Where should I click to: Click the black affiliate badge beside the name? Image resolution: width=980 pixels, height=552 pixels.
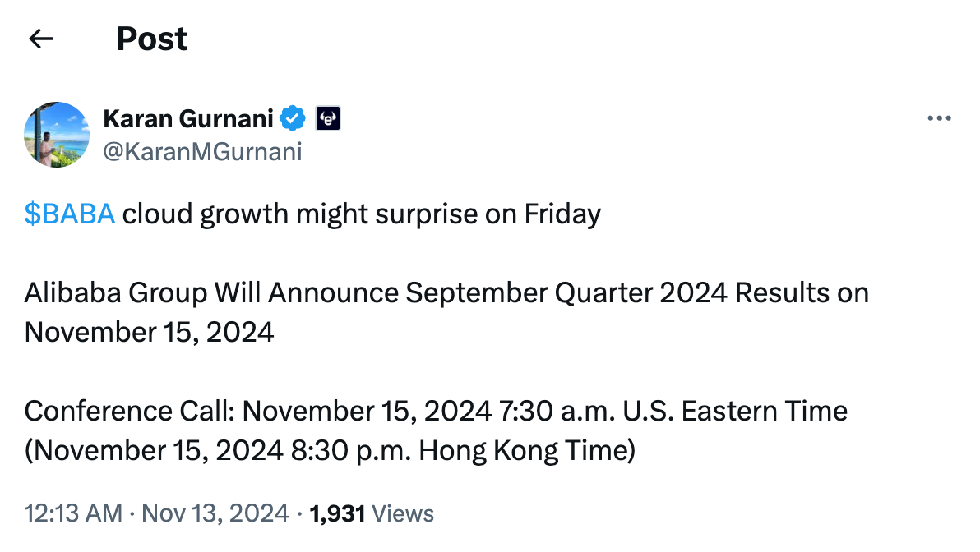pos(328,119)
